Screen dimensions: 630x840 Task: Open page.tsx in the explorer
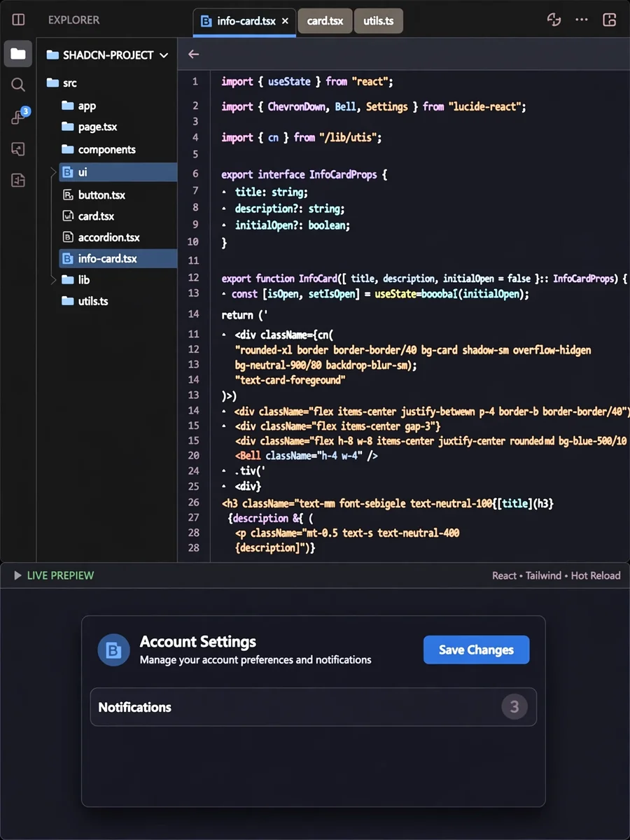[x=89, y=127]
